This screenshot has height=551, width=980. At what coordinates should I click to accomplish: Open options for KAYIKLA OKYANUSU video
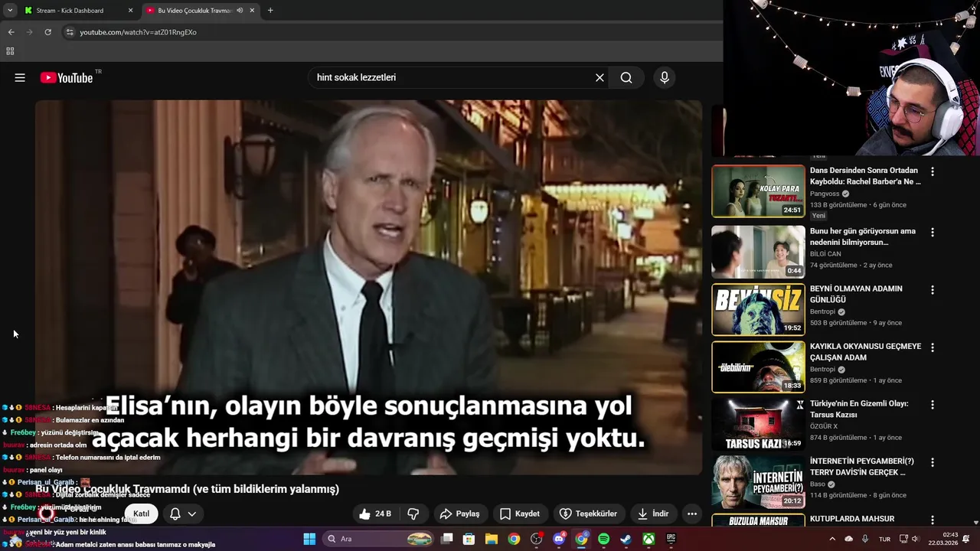coord(933,347)
